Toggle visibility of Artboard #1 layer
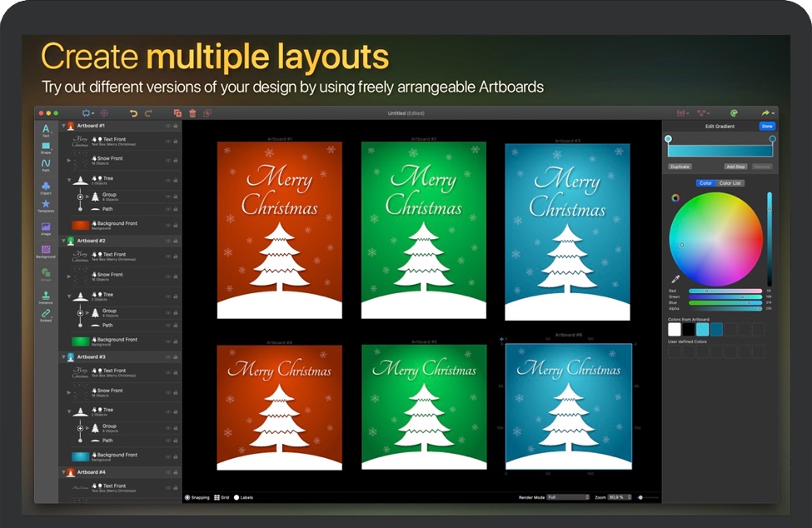 pos(167,125)
